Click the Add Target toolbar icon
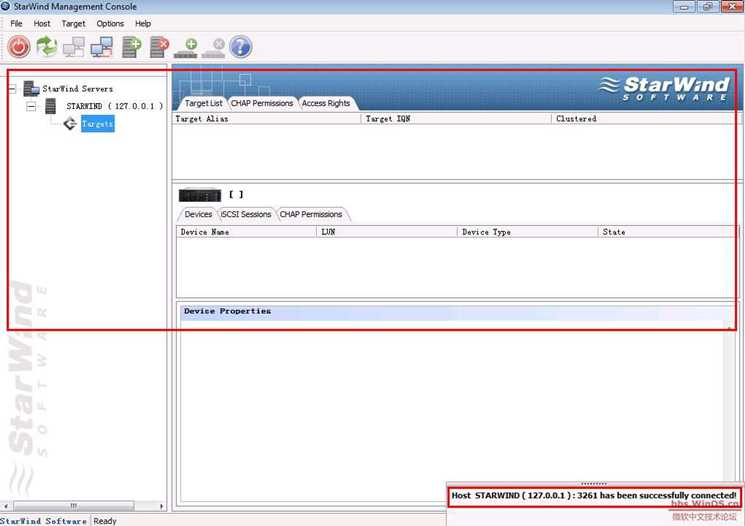Screen dimensions: 745x526 click(186, 48)
